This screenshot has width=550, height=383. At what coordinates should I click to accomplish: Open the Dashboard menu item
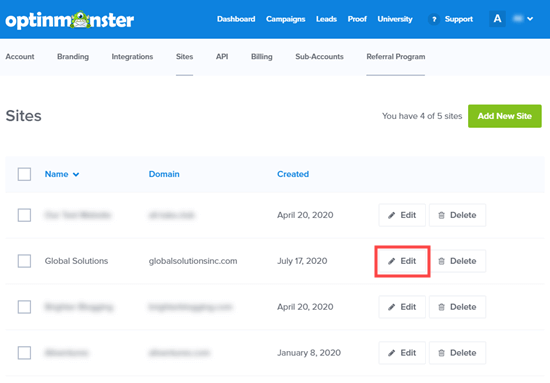[236, 19]
